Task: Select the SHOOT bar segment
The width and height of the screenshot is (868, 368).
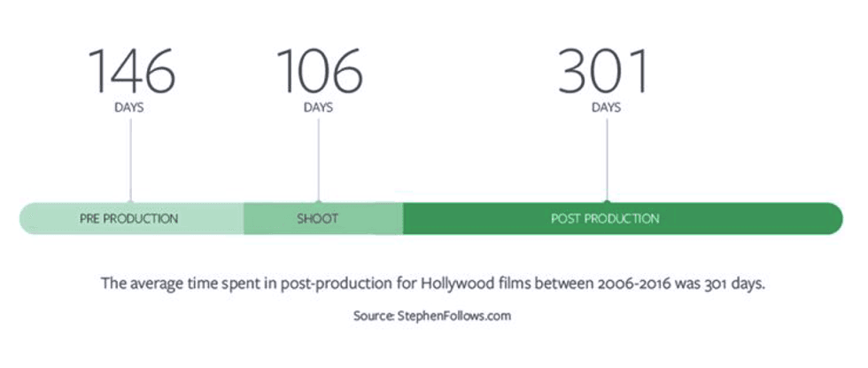Action: pos(323,218)
